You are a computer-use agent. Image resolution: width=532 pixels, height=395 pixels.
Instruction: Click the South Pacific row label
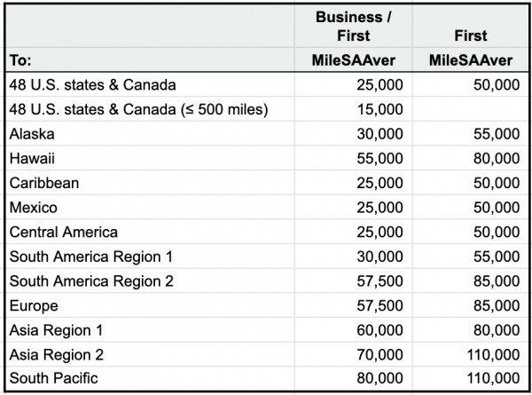coord(50,379)
